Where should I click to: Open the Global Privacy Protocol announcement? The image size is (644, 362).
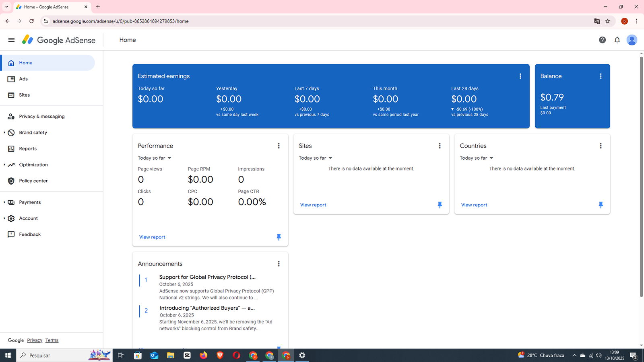(x=207, y=277)
